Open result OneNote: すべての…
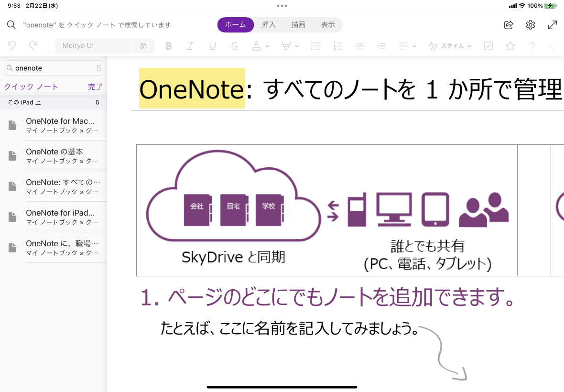This screenshot has height=392, width=564. click(53, 186)
